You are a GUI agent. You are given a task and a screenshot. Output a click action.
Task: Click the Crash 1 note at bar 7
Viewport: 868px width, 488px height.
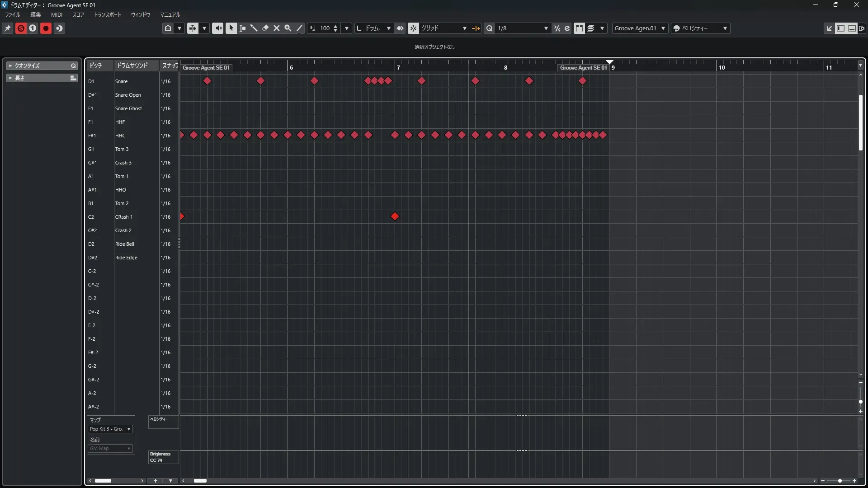(395, 216)
